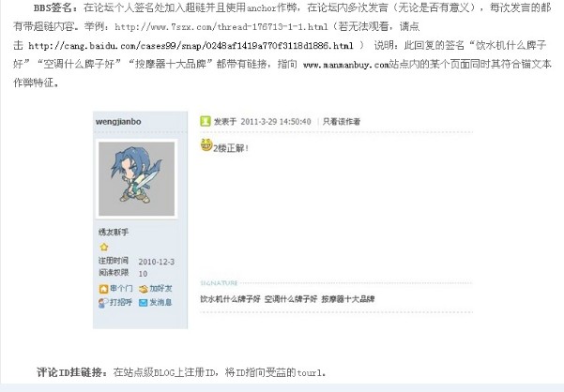Open signature link 饮水机什么牌子好
This screenshot has height=392, width=564.
coord(230,299)
